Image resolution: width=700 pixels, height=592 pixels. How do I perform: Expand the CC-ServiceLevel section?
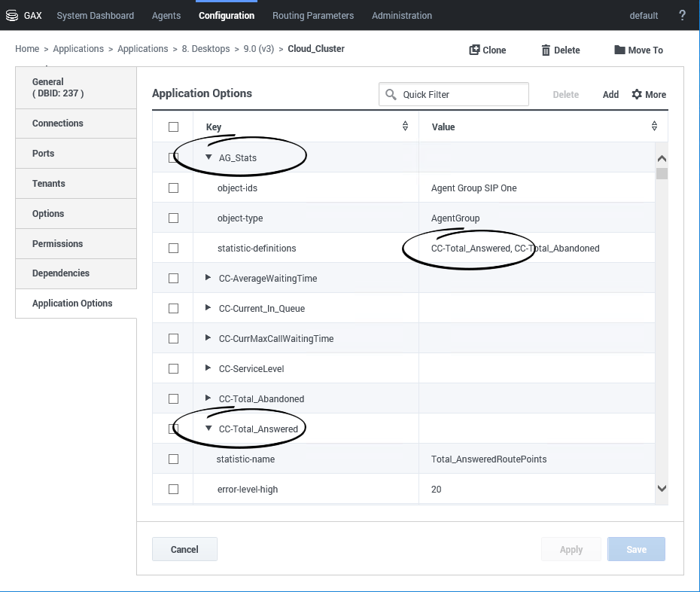point(208,368)
